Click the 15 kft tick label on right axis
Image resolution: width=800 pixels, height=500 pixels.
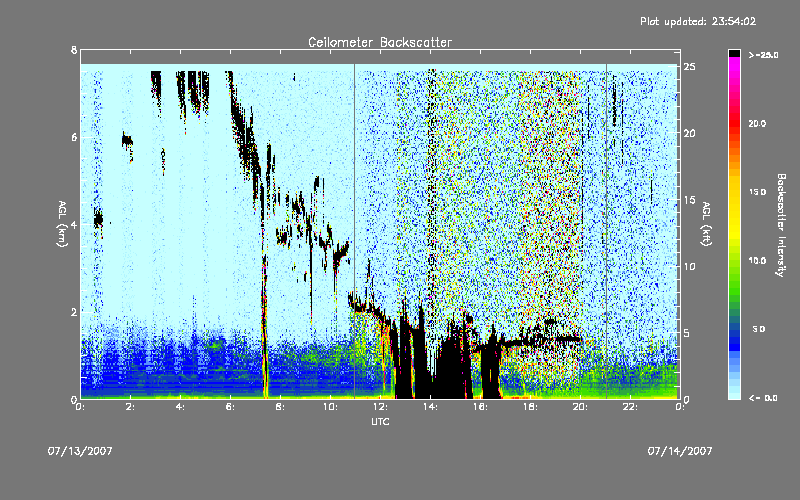tap(689, 199)
